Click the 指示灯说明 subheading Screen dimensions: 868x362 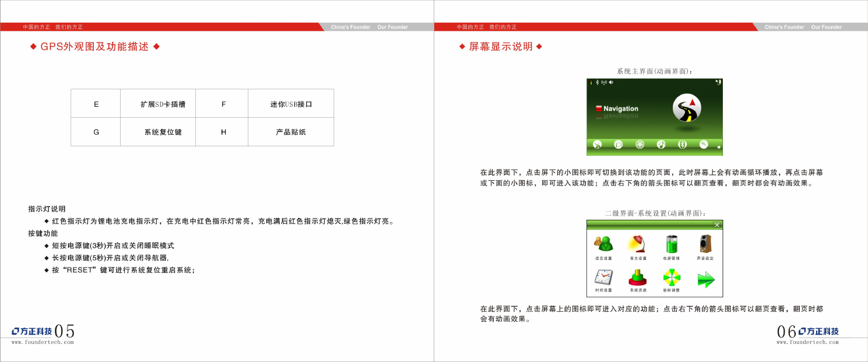tap(47, 209)
